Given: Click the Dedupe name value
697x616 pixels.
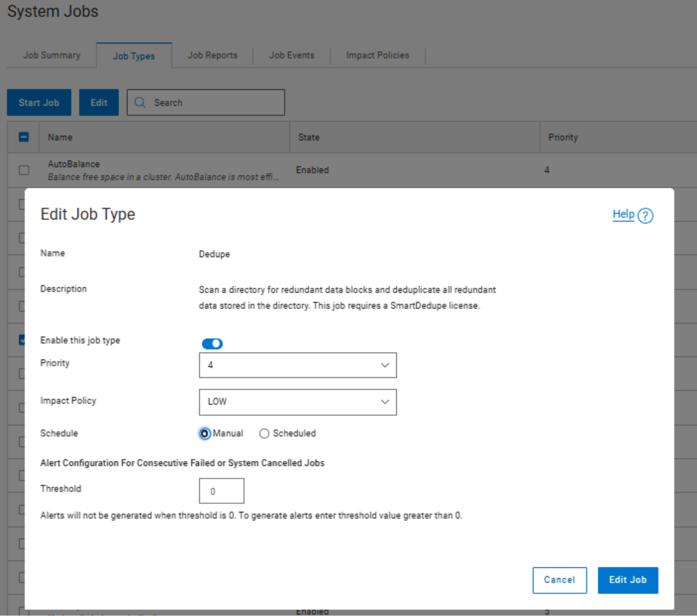Looking at the screenshot, I should tap(214, 254).
